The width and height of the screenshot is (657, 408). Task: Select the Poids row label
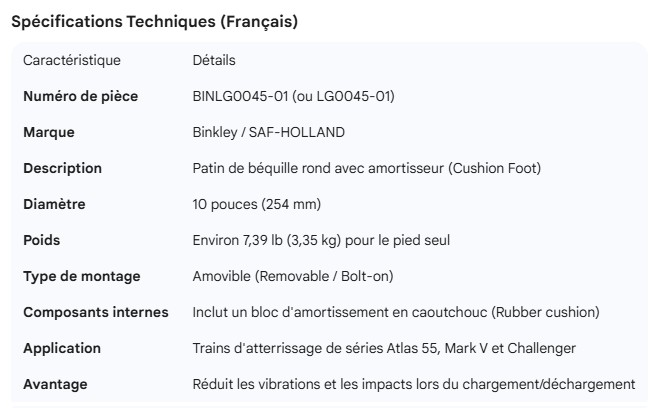tap(42, 240)
